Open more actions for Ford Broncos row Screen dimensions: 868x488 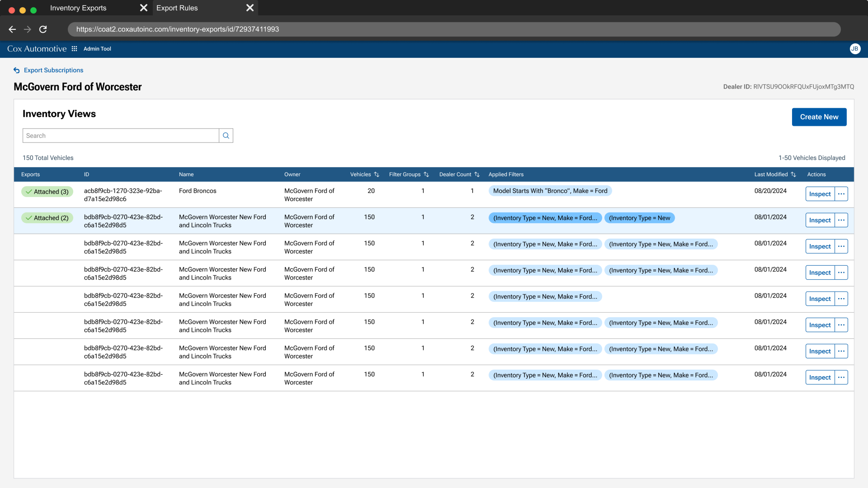point(841,194)
